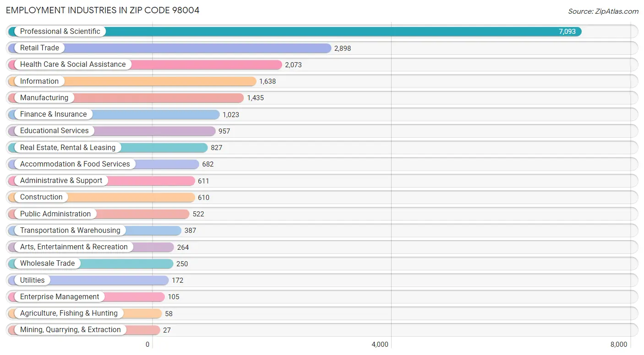Click the 8,000 axis tick label
The width and height of the screenshot is (644, 355).
pos(619,344)
